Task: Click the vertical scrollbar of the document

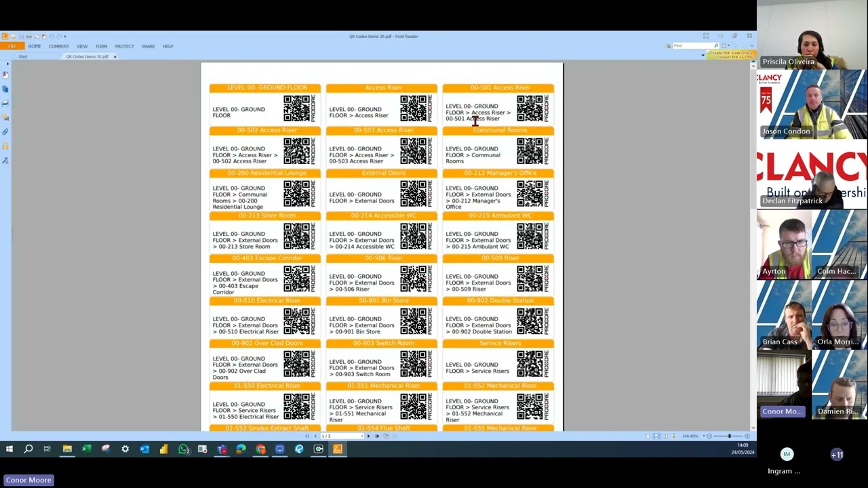Action: pyautogui.click(x=753, y=246)
